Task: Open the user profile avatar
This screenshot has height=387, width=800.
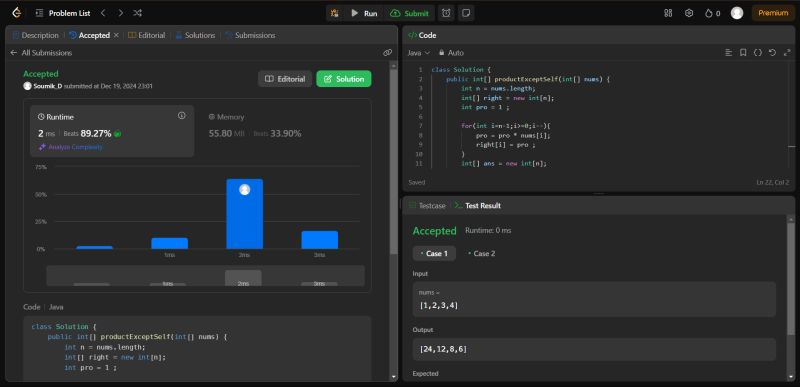Action: 736,13
